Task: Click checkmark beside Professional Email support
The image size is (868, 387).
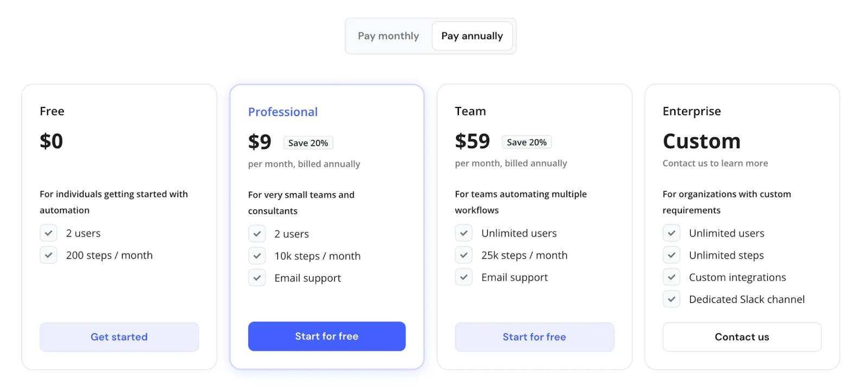Action: pos(257,278)
